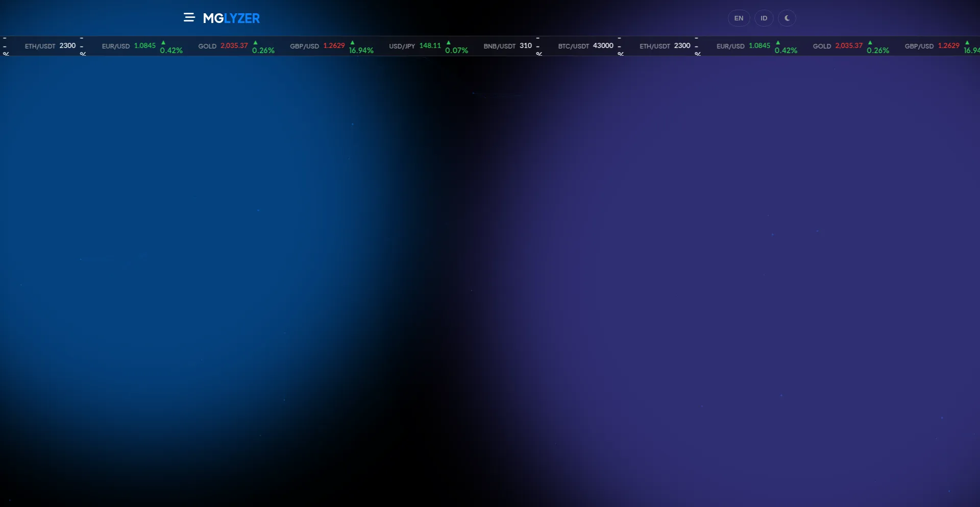980x507 pixels.
Task: Open the hamburger navigation menu
Action: pyautogui.click(x=189, y=18)
